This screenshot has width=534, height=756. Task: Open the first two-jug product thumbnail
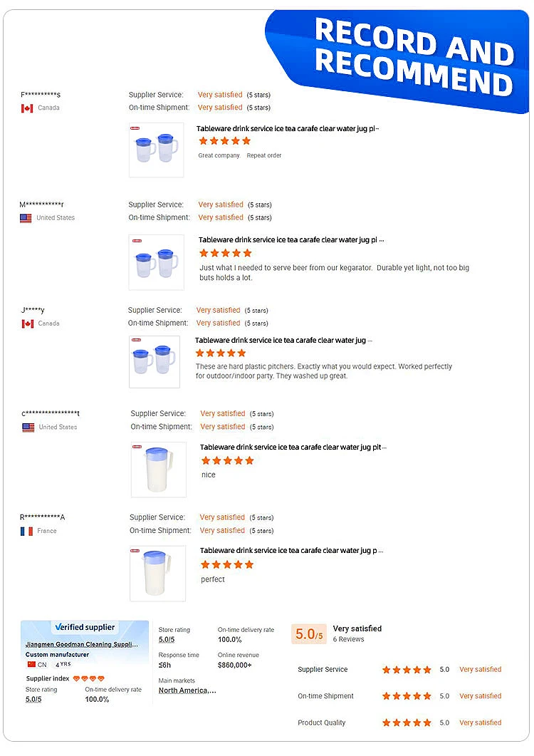click(x=156, y=150)
